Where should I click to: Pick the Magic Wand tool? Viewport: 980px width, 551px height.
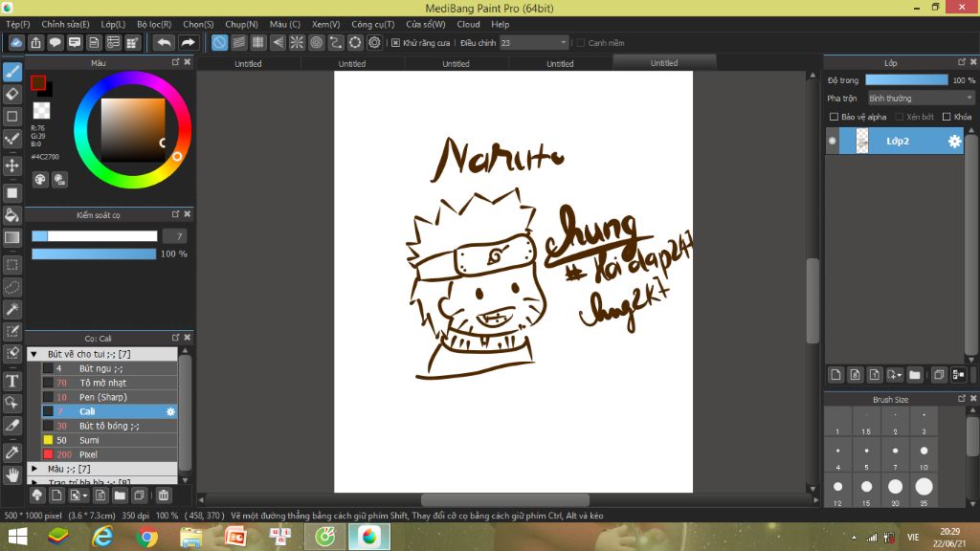tap(12, 309)
